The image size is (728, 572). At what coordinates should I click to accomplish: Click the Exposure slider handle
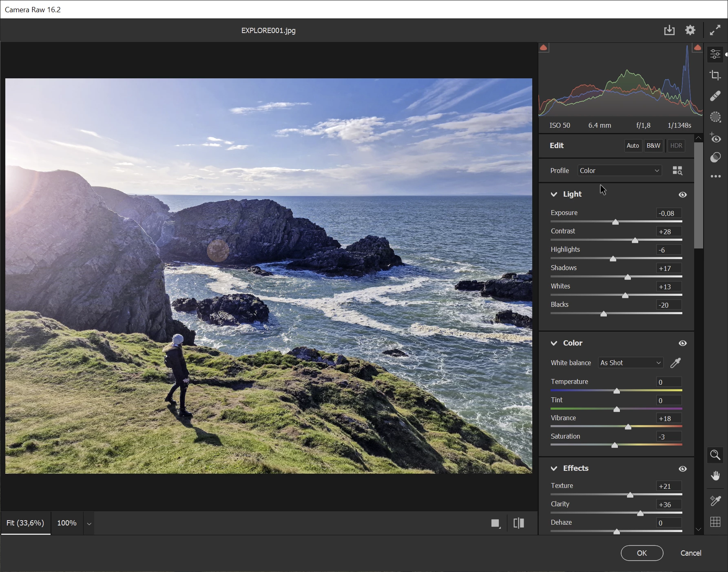615,222
